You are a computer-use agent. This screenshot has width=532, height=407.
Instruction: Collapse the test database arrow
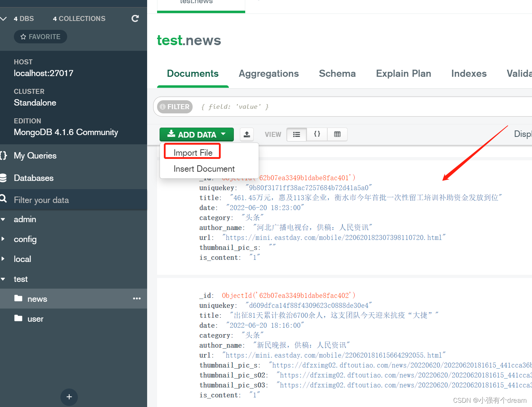(3, 279)
